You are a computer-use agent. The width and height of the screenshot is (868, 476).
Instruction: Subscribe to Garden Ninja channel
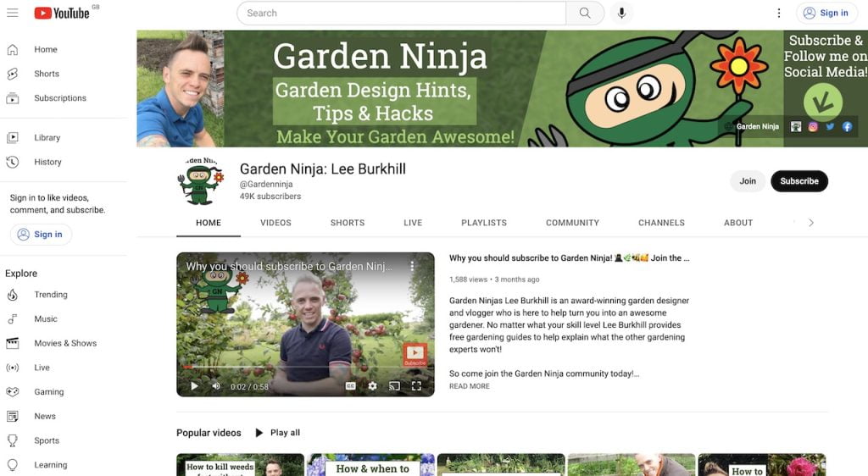(x=798, y=180)
